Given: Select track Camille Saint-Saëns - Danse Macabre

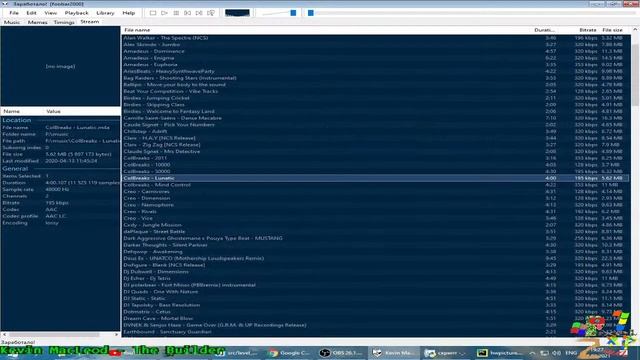Looking at the screenshot, I should point(376,118).
